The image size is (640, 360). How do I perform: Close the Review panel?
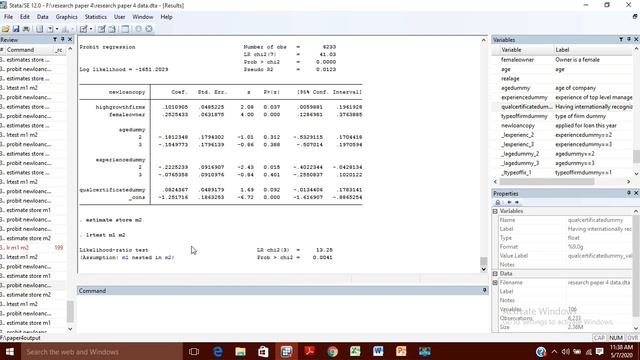tap(70, 40)
